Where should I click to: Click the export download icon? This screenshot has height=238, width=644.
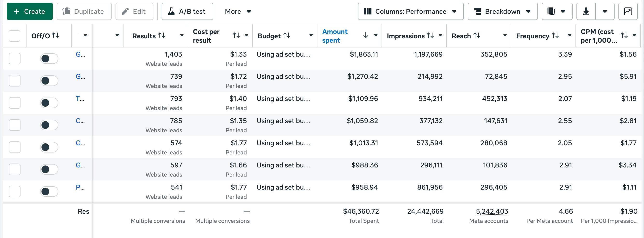(586, 12)
